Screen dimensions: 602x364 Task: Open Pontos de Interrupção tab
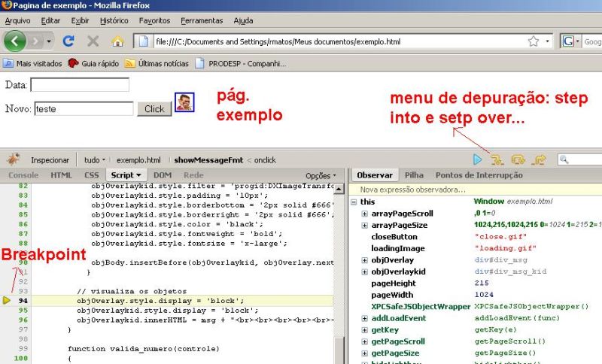point(479,175)
